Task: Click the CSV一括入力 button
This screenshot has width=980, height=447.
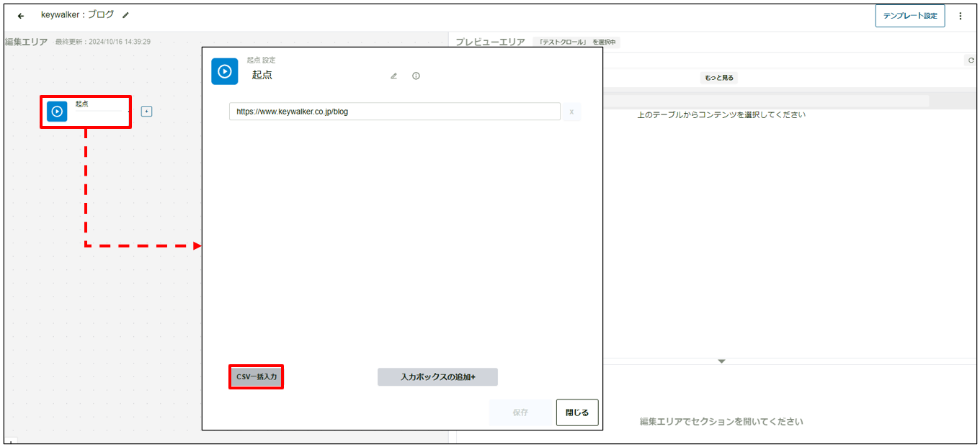Action: (x=257, y=377)
